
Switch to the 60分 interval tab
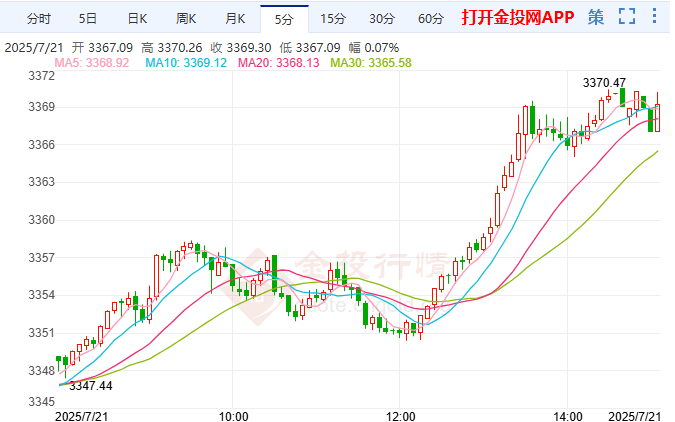[x=431, y=19]
